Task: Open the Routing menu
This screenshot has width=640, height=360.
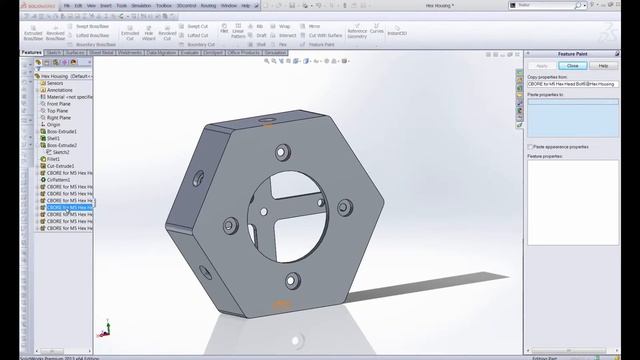Action: (x=208, y=6)
